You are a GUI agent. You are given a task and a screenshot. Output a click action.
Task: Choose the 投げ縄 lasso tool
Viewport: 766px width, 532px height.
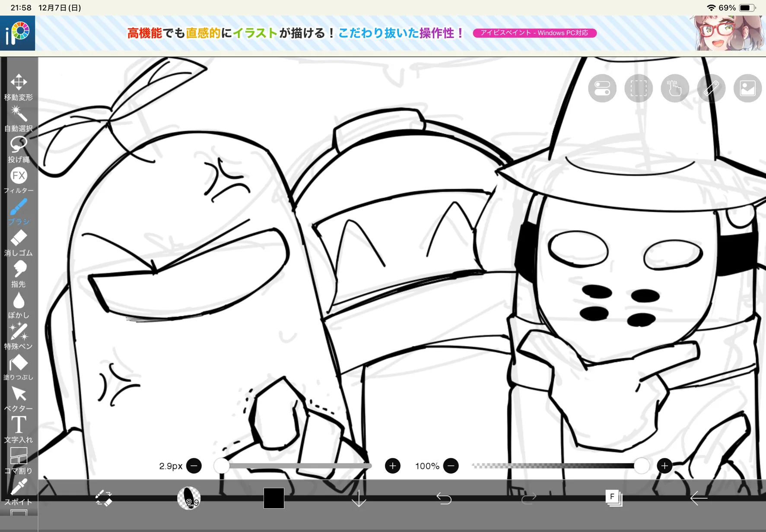pyautogui.click(x=19, y=149)
